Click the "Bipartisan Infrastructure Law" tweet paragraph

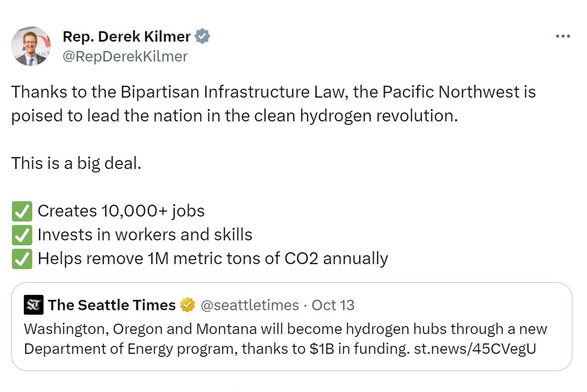coord(273,104)
